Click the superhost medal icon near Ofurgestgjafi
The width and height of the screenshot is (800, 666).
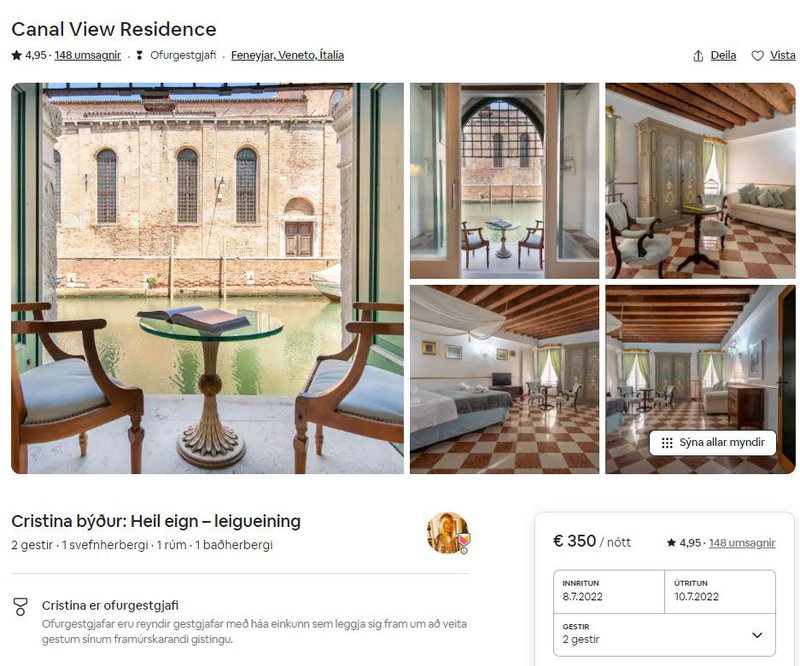139,55
